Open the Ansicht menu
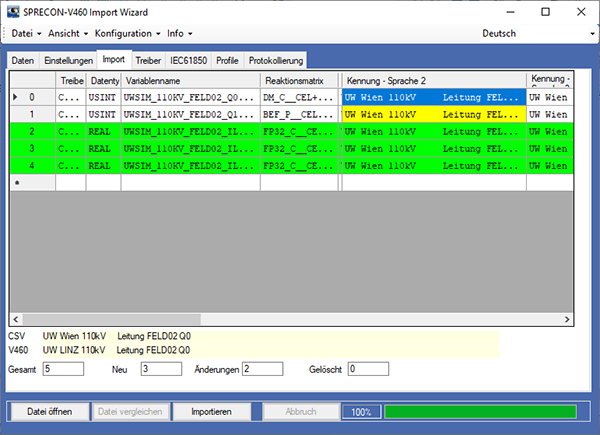Screen dimensions: 600x435 [x=68, y=34]
